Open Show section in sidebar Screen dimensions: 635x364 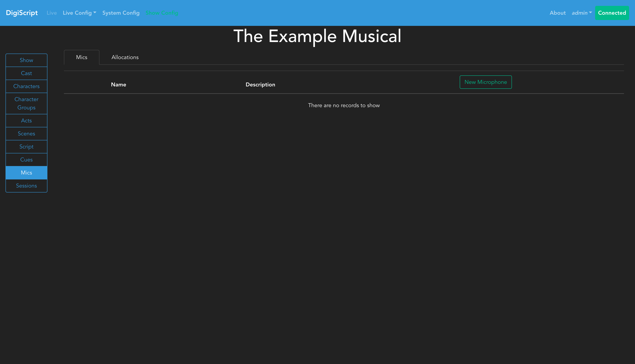[26, 60]
